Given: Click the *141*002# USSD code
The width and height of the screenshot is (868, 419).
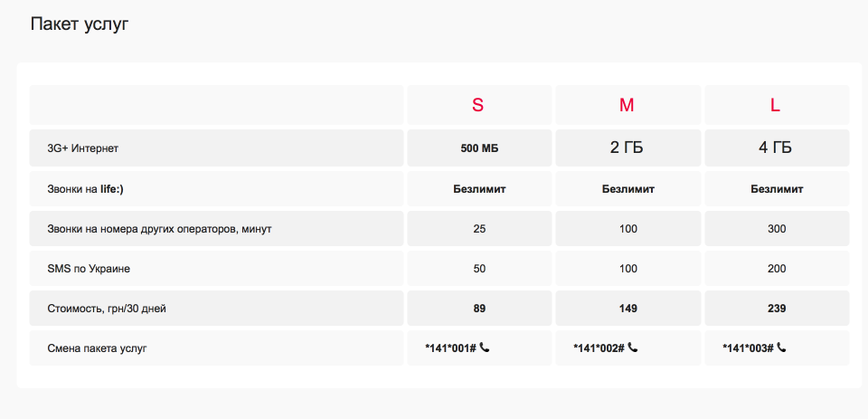Looking at the screenshot, I should 599,348.
